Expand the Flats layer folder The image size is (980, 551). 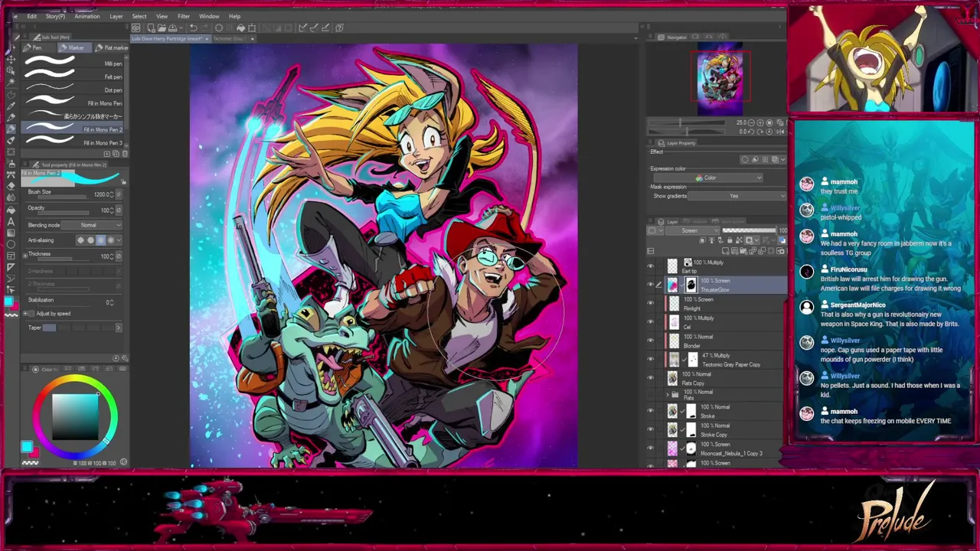667,395
